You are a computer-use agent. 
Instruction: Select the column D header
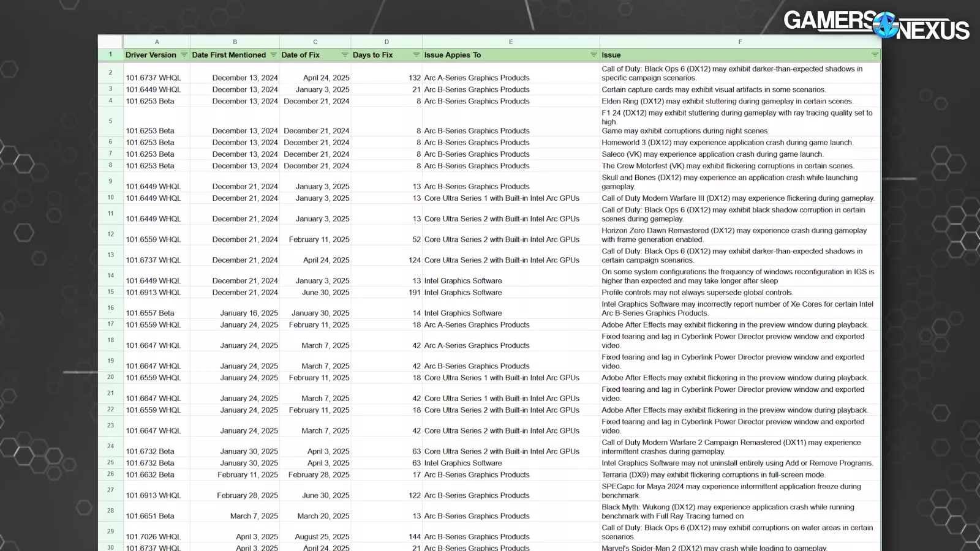click(x=386, y=42)
